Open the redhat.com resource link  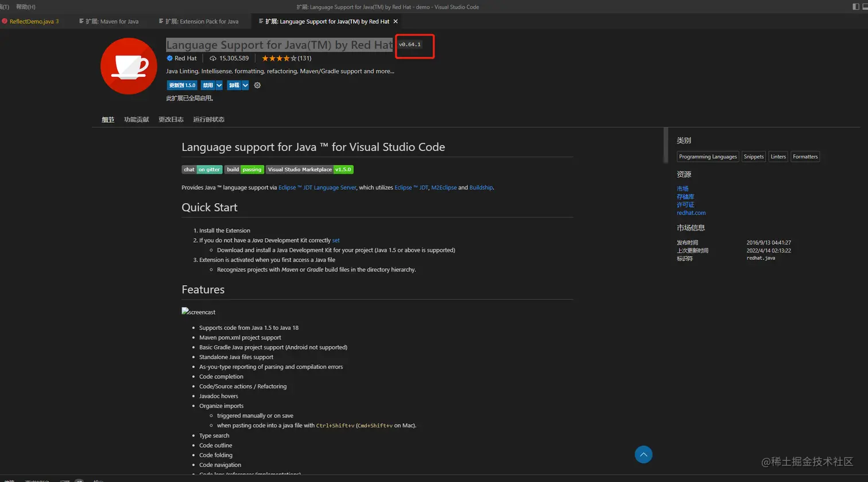pos(691,213)
